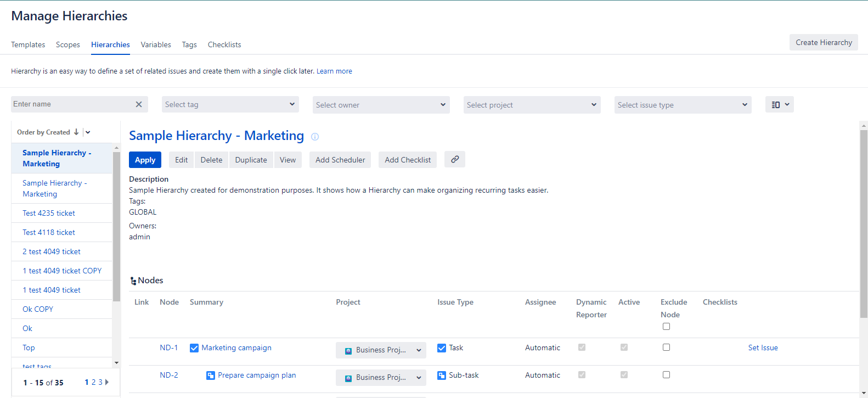Viewport: 868px width, 398px height.
Task: Open the Project dropdown for ND-1
Action: point(381,350)
